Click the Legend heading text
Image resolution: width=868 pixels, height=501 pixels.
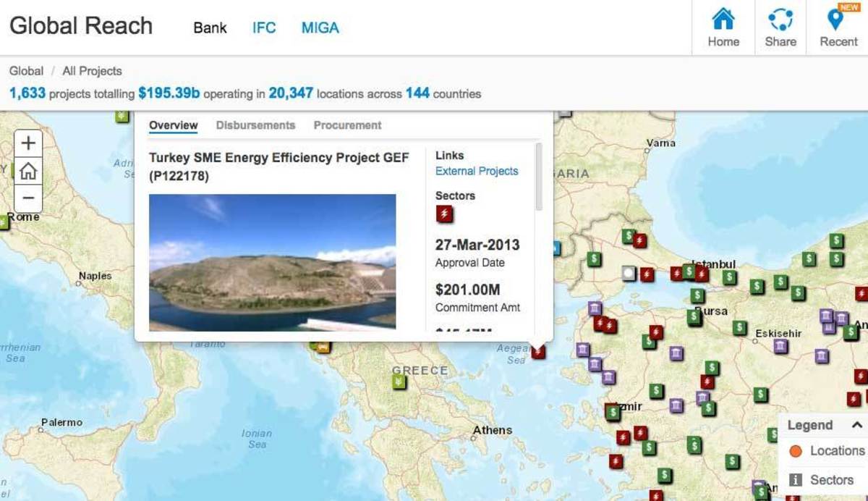pos(810,425)
